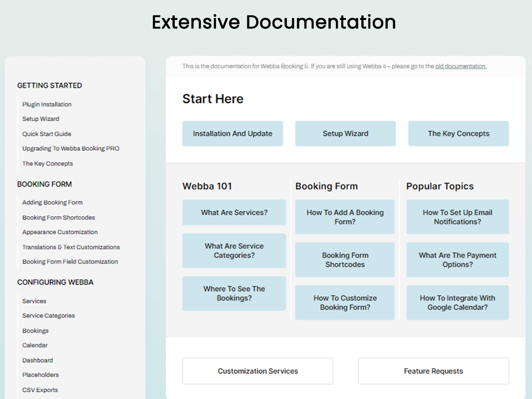
Task: Click the Installation And Update button
Action: (x=232, y=133)
